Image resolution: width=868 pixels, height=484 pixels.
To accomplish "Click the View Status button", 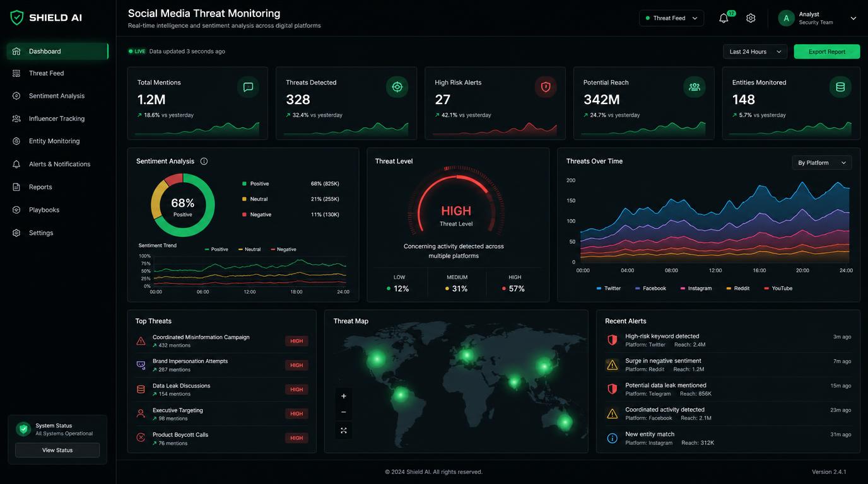I will (x=57, y=450).
